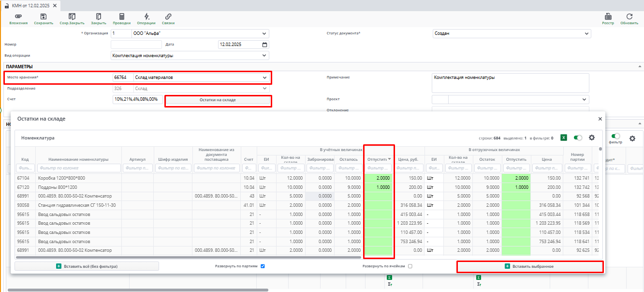Screen dimensions: 644x292
Task: Open Проводки postings calculator icon
Action: pyautogui.click(x=121, y=16)
